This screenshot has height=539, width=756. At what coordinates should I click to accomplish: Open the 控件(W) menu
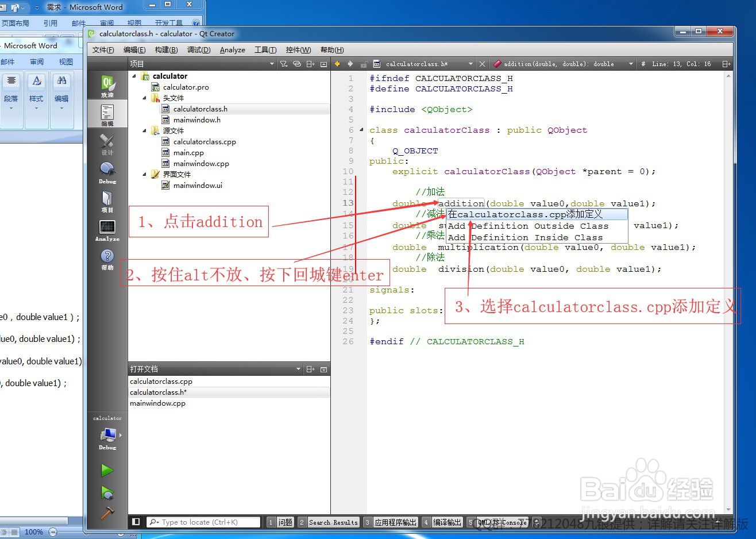coord(298,50)
